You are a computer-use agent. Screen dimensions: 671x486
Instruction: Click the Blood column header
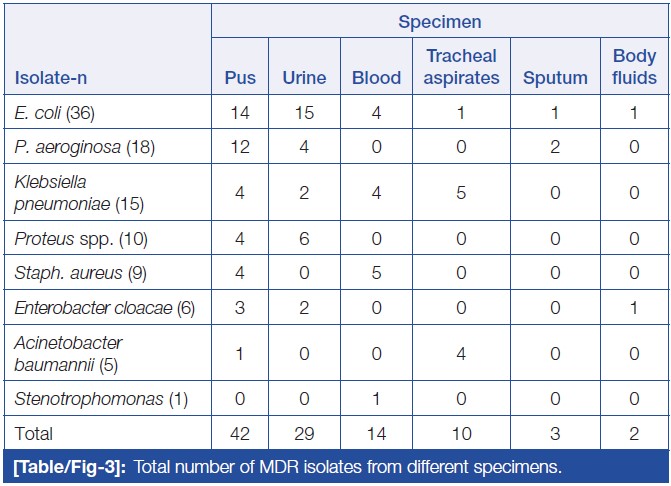point(376,78)
